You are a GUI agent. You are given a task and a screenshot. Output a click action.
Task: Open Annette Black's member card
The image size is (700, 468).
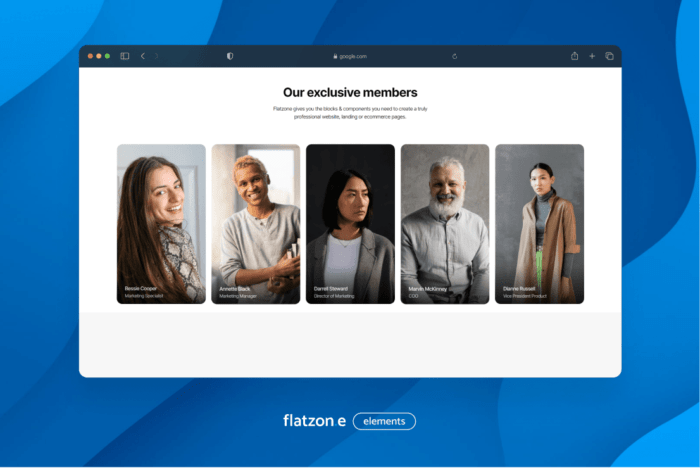point(255,223)
